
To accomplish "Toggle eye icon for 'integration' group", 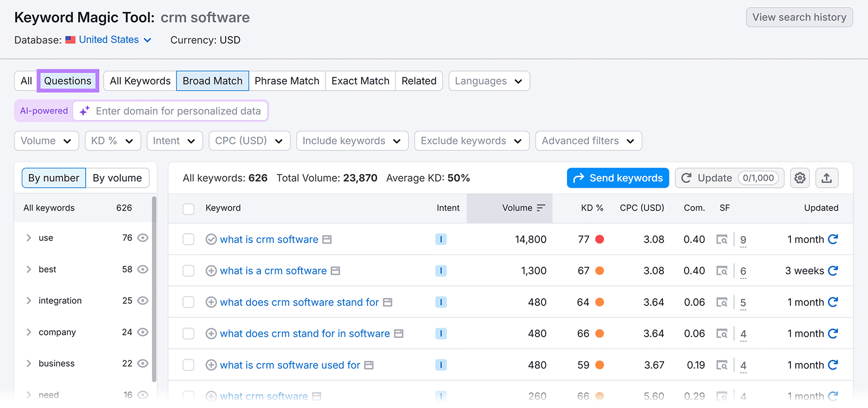I will pos(143,301).
